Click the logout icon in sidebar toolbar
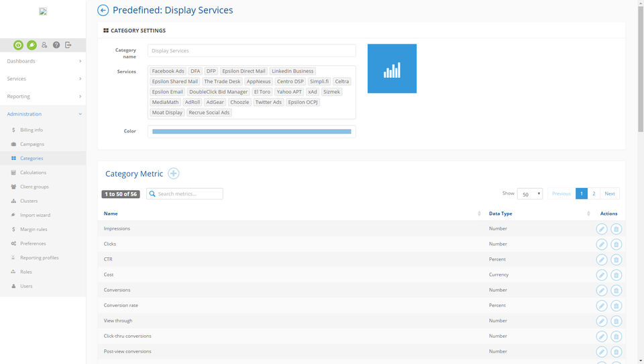 point(68,45)
